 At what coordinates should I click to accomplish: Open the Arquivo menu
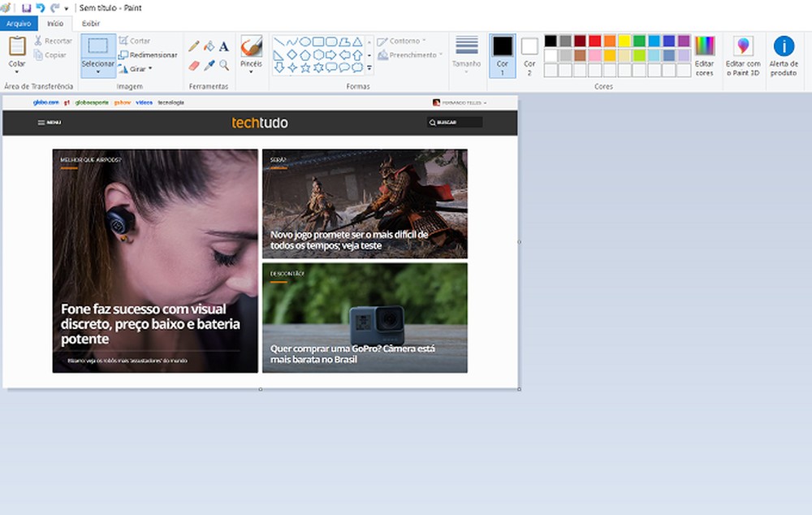coord(17,24)
